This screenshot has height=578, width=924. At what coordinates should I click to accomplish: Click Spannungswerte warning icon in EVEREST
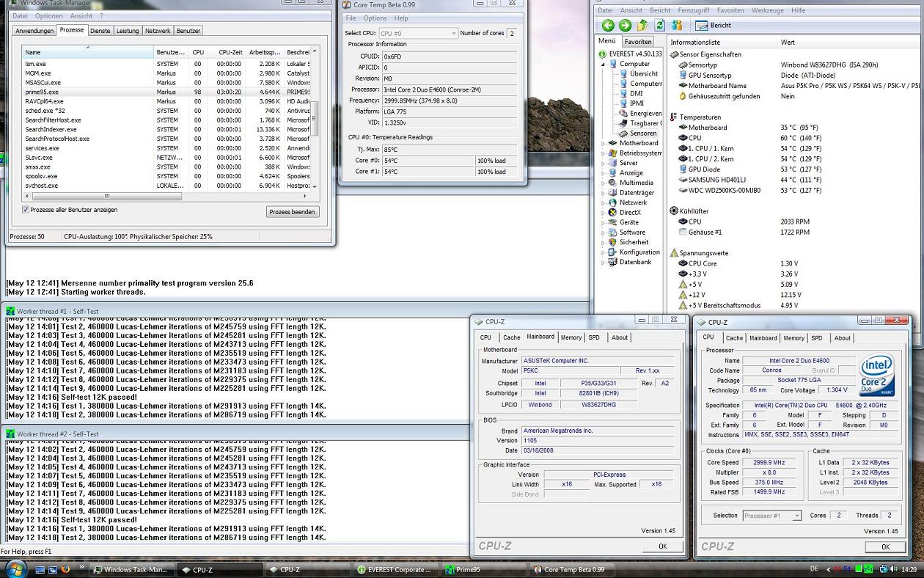point(675,253)
